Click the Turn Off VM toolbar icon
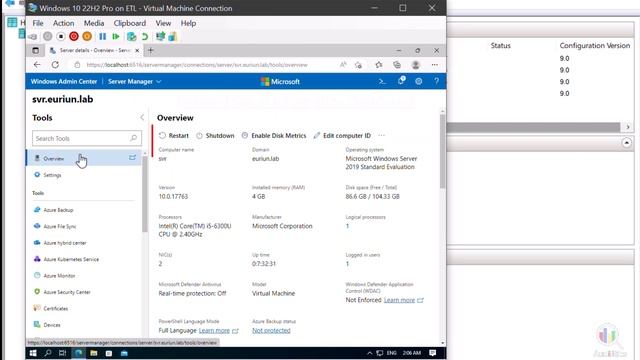This screenshot has width=640, height=360. point(60,37)
